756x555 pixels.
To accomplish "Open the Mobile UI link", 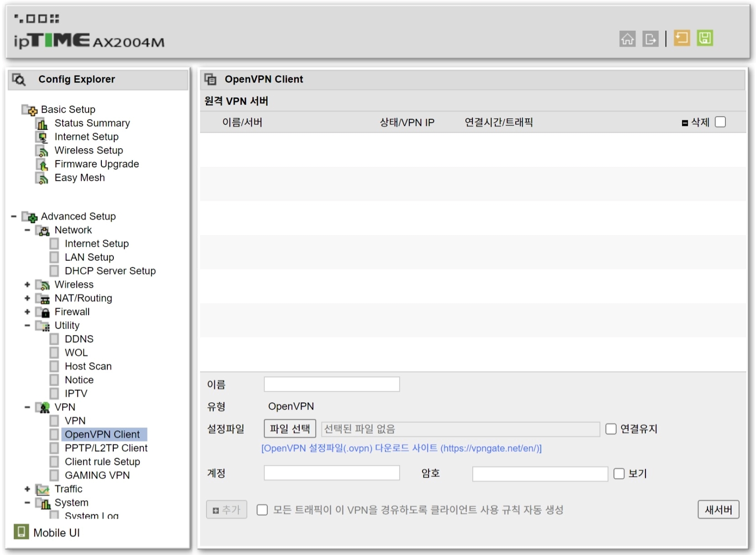I will coord(57,533).
